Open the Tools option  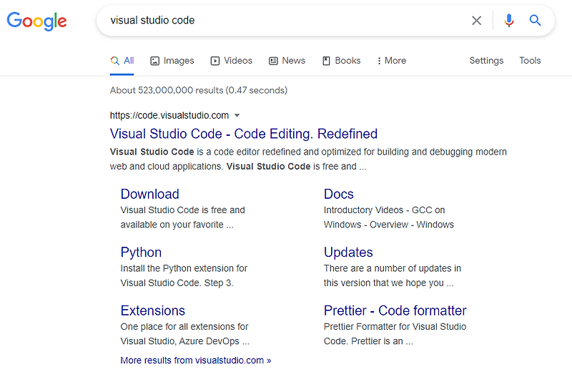[530, 61]
